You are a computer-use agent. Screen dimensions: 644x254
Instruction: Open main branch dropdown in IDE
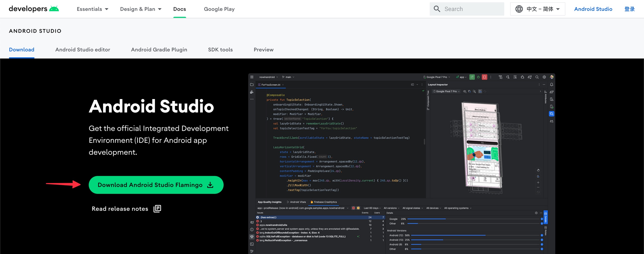[x=288, y=77]
